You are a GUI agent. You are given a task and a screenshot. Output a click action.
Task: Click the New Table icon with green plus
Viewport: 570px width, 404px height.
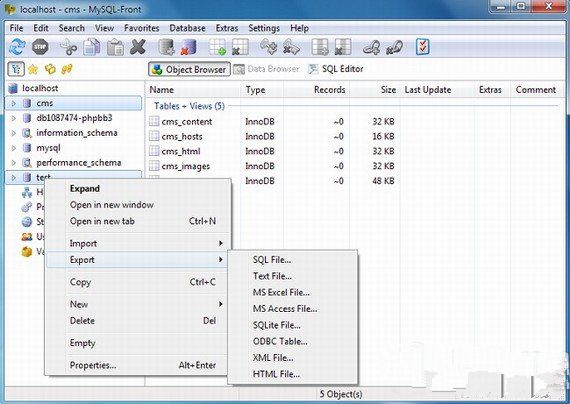pos(217,47)
